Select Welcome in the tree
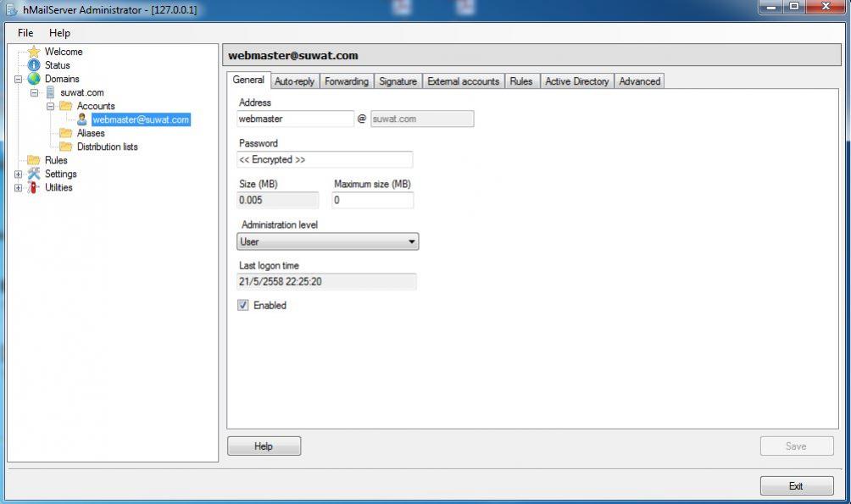Viewport: 851px width, 504px height. [x=64, y=52]
